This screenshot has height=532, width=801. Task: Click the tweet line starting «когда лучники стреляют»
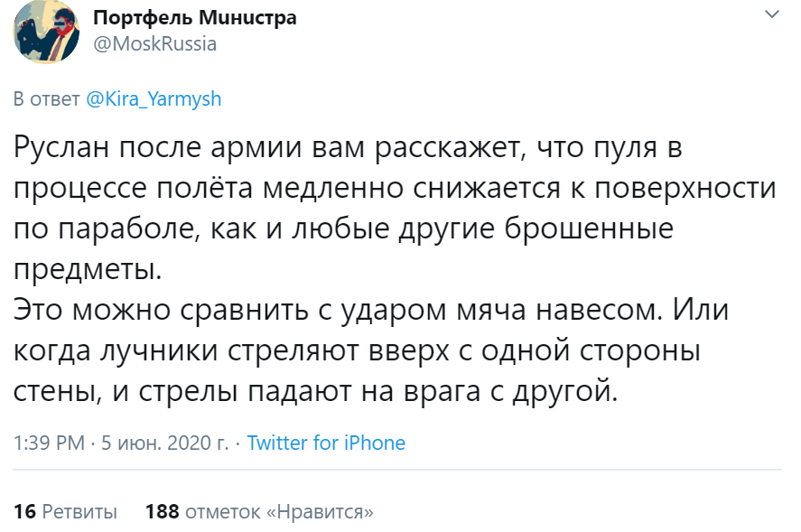coord(358,351)
